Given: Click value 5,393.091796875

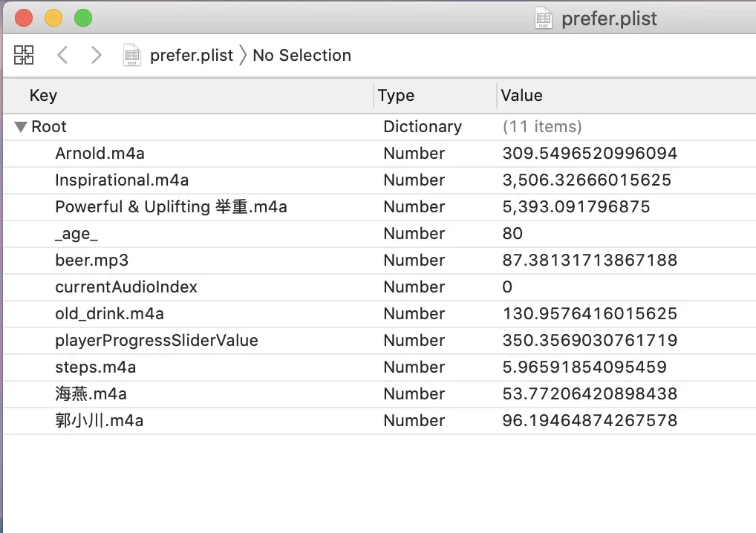Looking at the screenshot, I should (x=576, y=207).
